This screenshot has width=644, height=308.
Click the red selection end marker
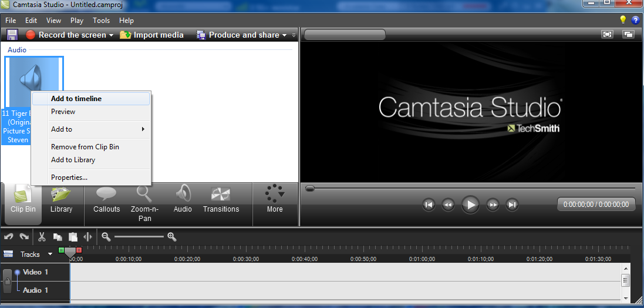point(79,250)
